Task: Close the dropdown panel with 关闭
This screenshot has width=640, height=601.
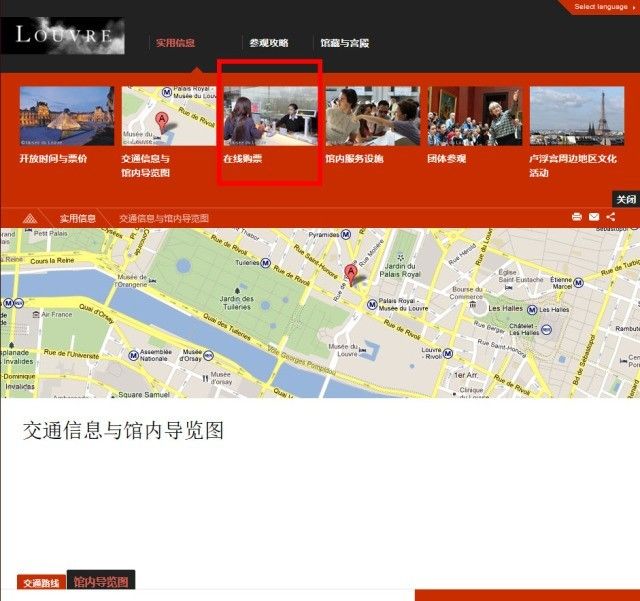Action: click(x=626, y=199)
